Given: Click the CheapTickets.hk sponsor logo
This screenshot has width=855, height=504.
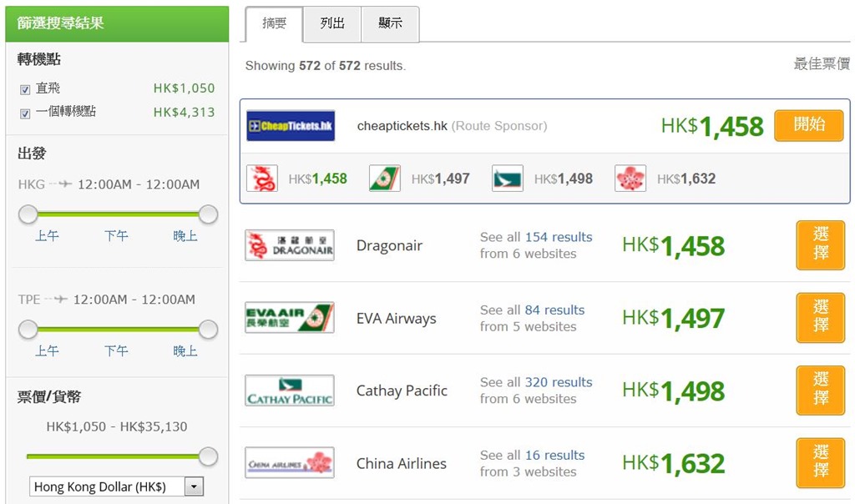Looking at the screenshot, I should pyautogui.click(x=290, y=126).
